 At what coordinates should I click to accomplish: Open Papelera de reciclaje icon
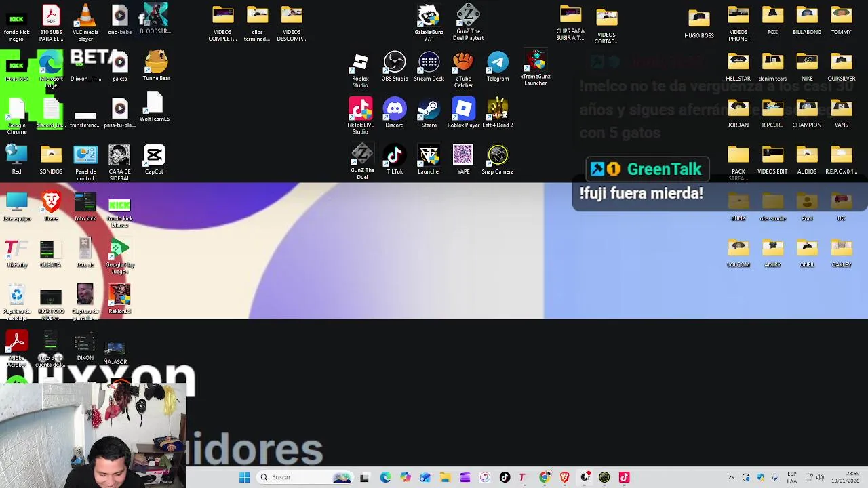point(16,303)
